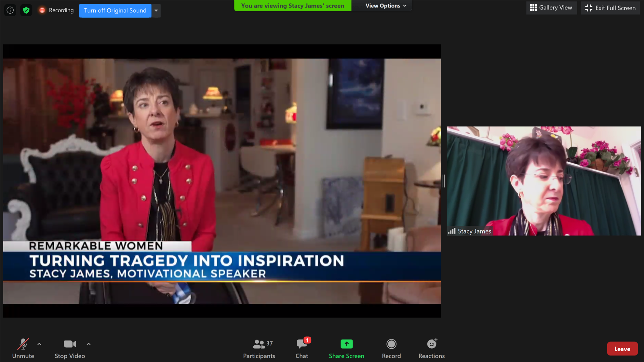644x362 pixels.
Task: Expand video options arrow beside Stop Video
Action: [88, 344]
